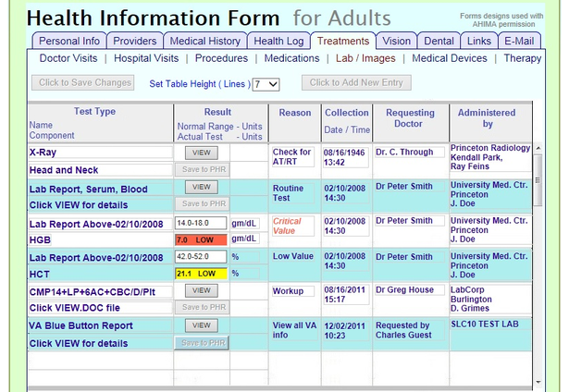569x392 pixels.
Task: Click the X-Ray test name field
Action: 101,153
